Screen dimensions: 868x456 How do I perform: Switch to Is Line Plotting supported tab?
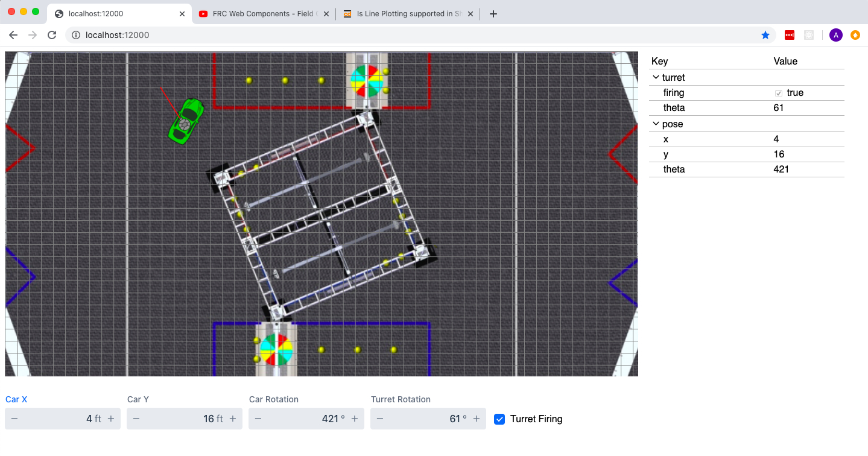pyautogui.click(x=408, y=14)
